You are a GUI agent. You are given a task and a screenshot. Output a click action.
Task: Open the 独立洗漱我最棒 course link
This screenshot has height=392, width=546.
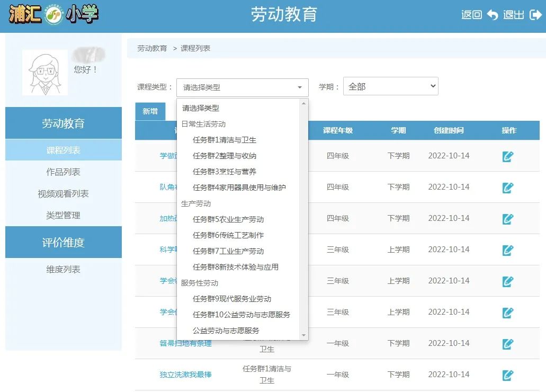(185, 375)
